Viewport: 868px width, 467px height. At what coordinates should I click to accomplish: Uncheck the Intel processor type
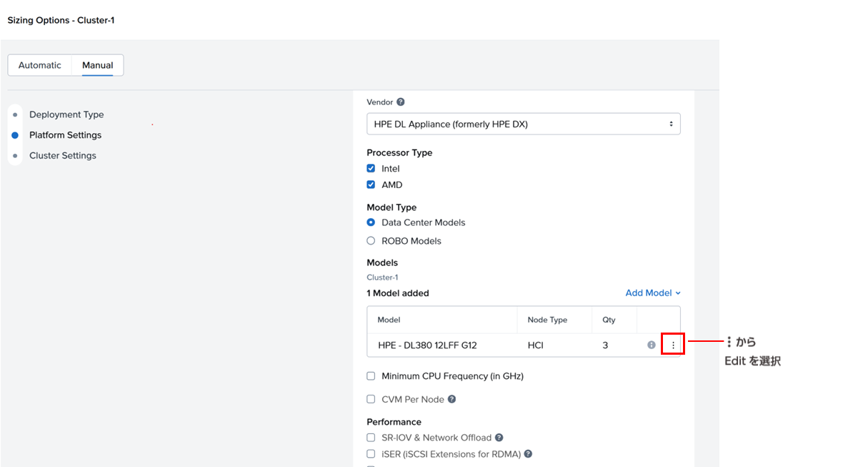tap(371, 169)
